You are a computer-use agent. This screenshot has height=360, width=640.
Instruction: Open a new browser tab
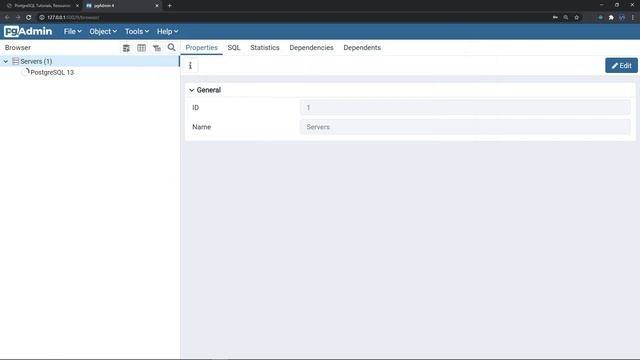coord(170,6)
